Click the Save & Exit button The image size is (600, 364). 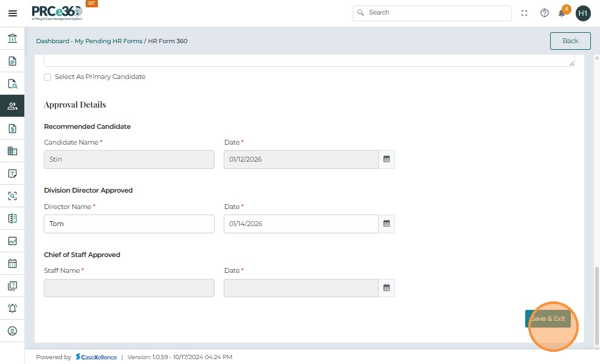tap(548, 318)
